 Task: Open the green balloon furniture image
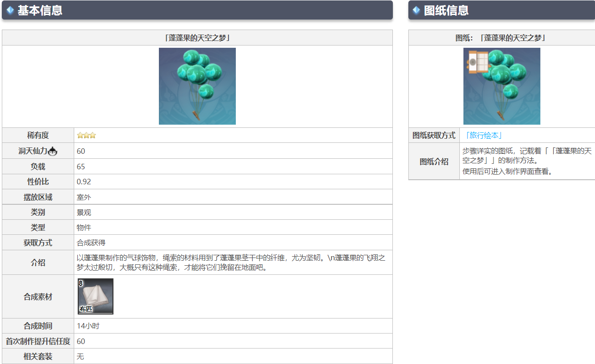(x=197, y=86)
